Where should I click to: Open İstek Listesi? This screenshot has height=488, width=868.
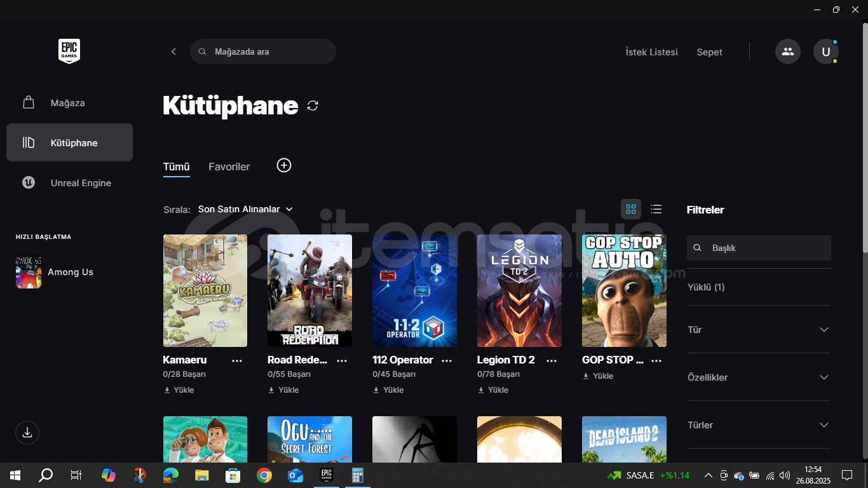(651, 52)
